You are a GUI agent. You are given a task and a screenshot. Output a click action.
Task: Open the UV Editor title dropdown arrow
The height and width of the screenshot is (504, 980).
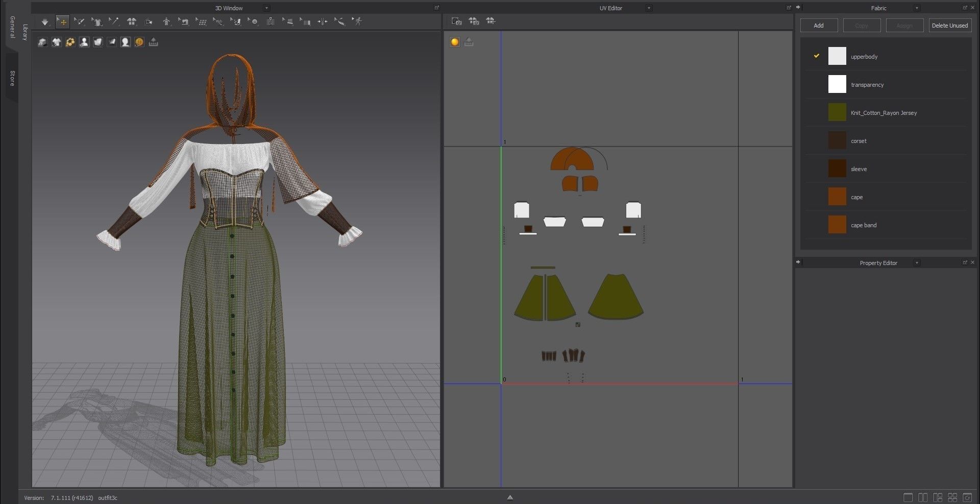649,8
